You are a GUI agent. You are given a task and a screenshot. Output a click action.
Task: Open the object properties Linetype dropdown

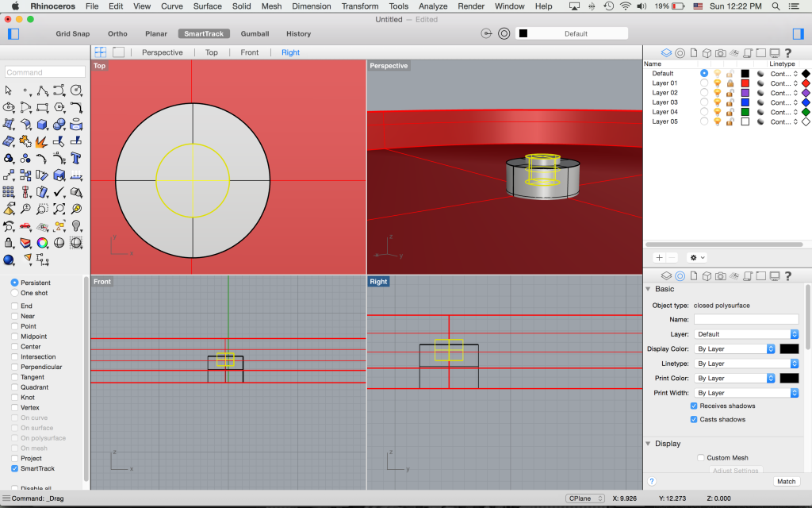(746, 364)
